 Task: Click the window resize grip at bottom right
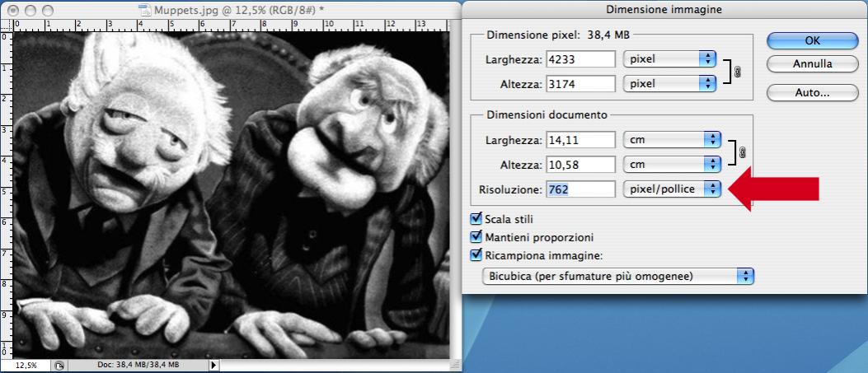pyautogui.click(x=456, y=366)
